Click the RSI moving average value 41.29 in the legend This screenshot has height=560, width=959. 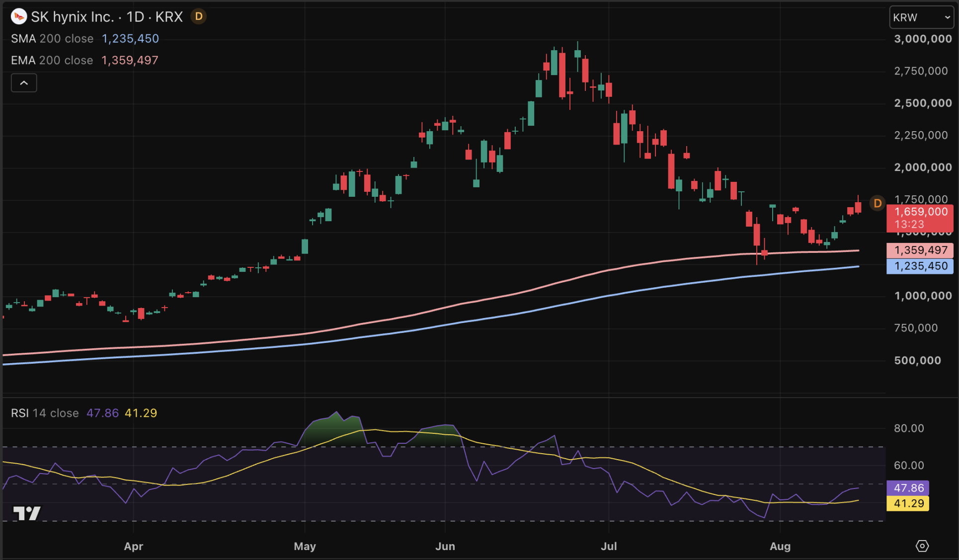141,413
